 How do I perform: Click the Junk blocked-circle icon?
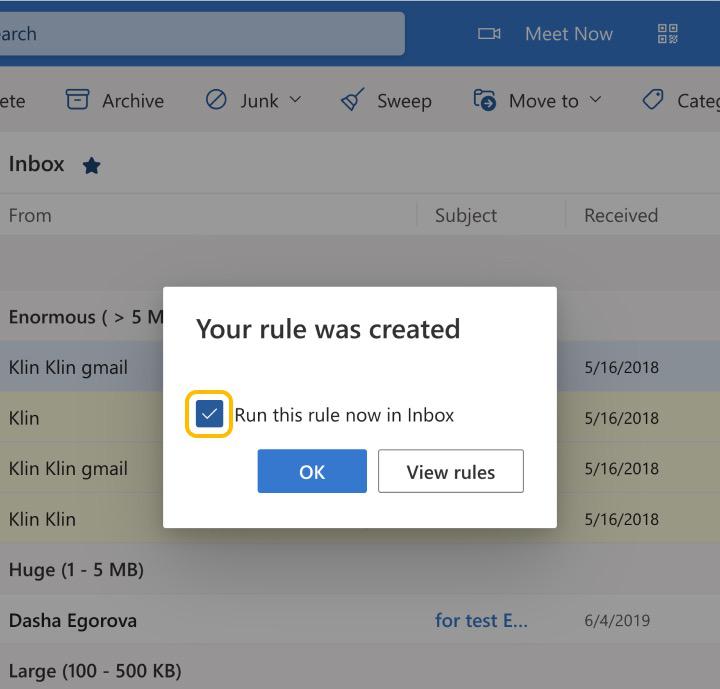pyautogui.click(x=216, y=100)
